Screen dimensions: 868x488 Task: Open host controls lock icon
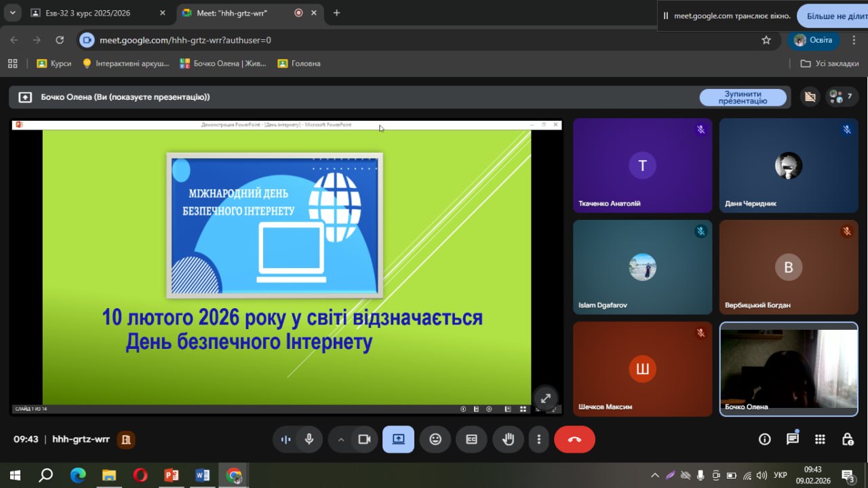848,439
